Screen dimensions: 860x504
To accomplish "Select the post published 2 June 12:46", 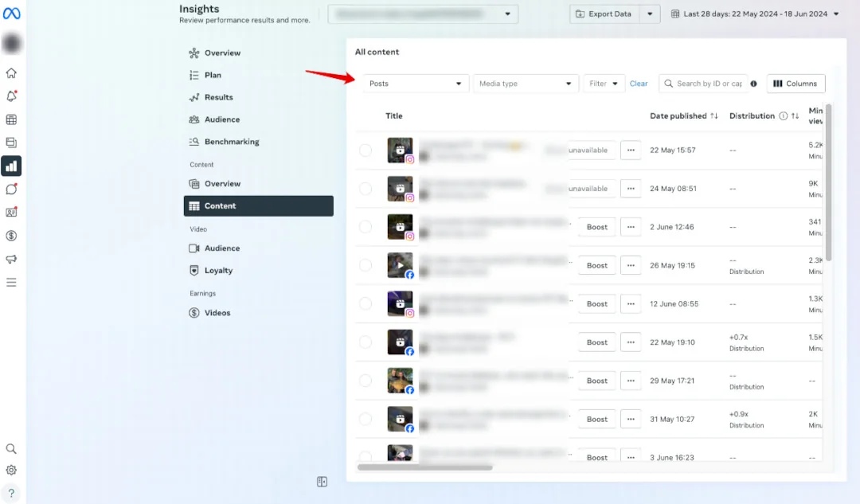I will pos(365,227).
